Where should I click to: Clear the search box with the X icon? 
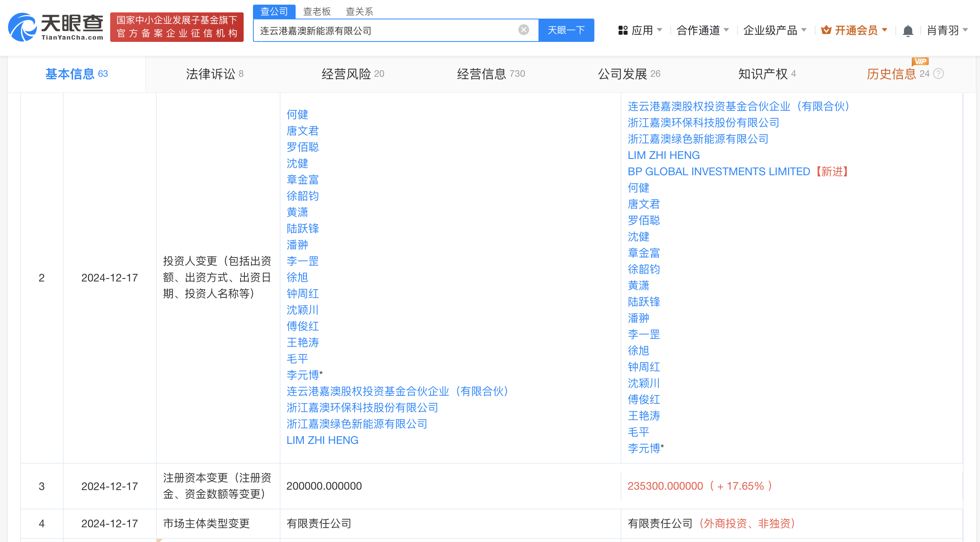coord(524,30)
